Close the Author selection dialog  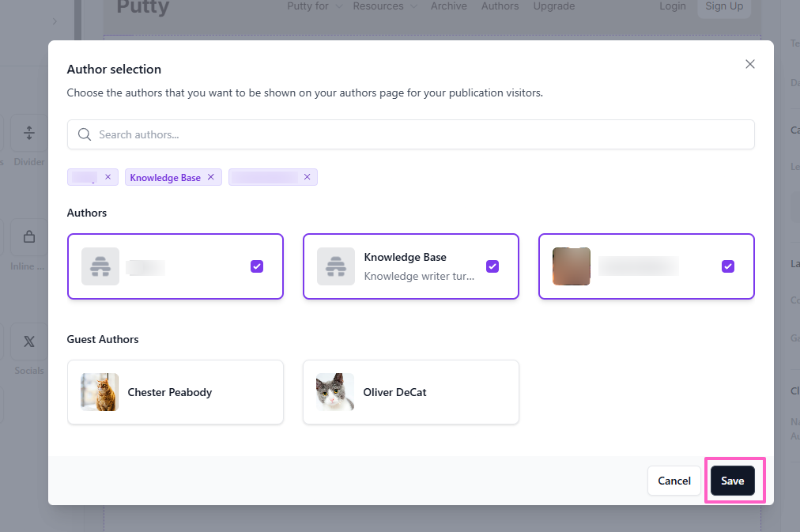click(x=750, y=64)
